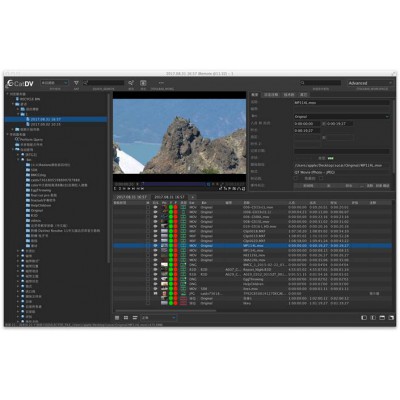Click red circle in EggThrowing row

click(176, 279)
